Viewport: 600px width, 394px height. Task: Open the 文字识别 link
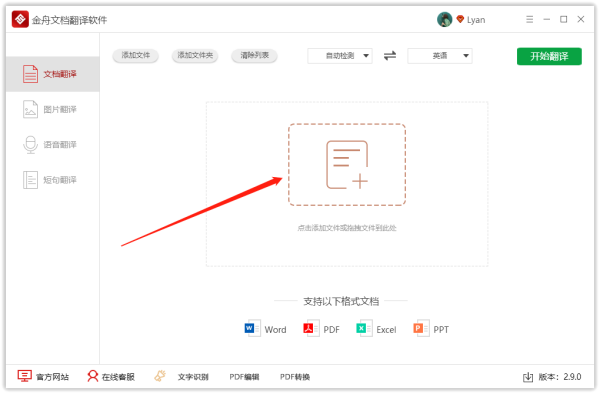click(x=193, y=377)
